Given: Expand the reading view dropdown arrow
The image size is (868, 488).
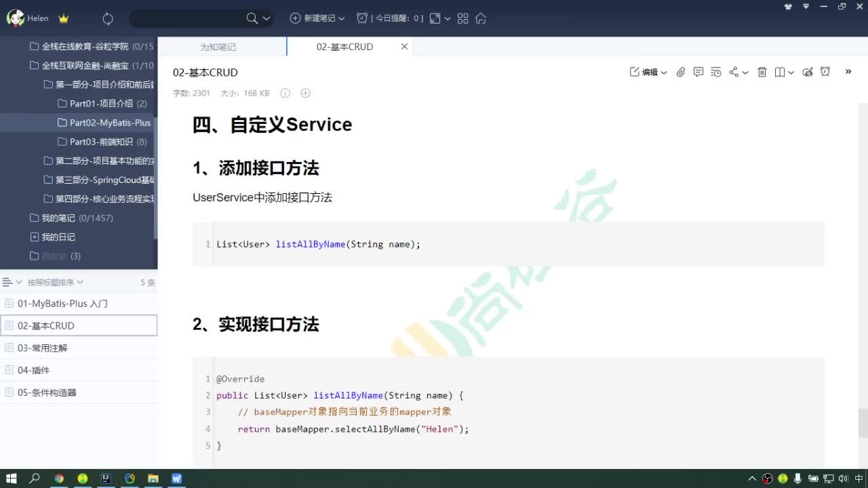Looking at the screenshot, I should tap(791, 73).
